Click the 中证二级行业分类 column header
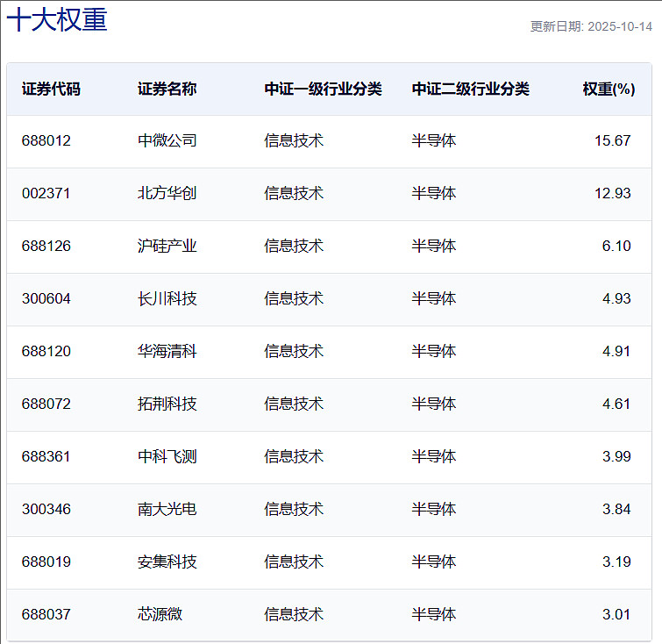This screenshot has height=644, width=662. coord(470,89)
